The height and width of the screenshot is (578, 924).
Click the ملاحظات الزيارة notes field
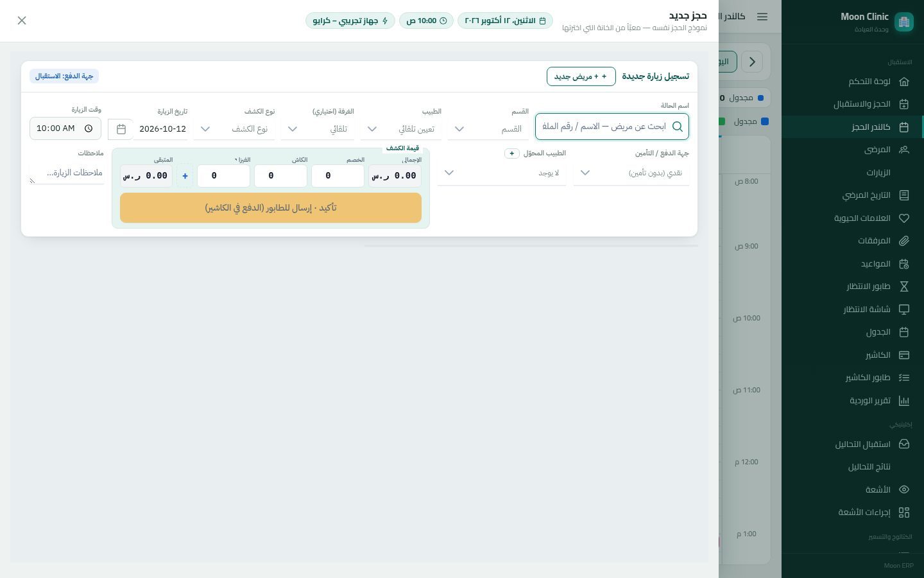67,173
